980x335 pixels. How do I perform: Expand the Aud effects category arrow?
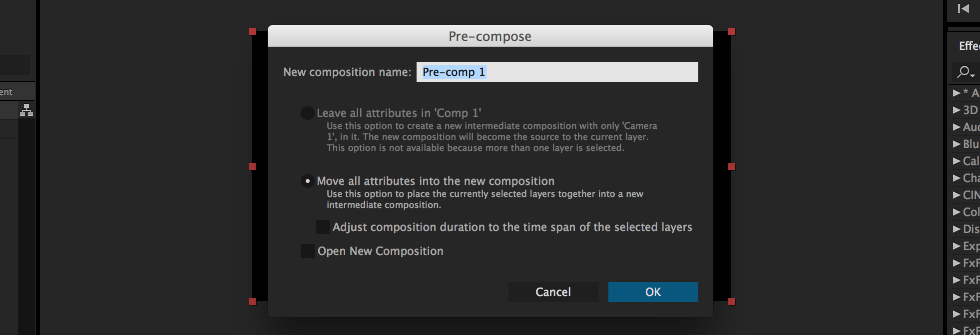click(957, 127)
